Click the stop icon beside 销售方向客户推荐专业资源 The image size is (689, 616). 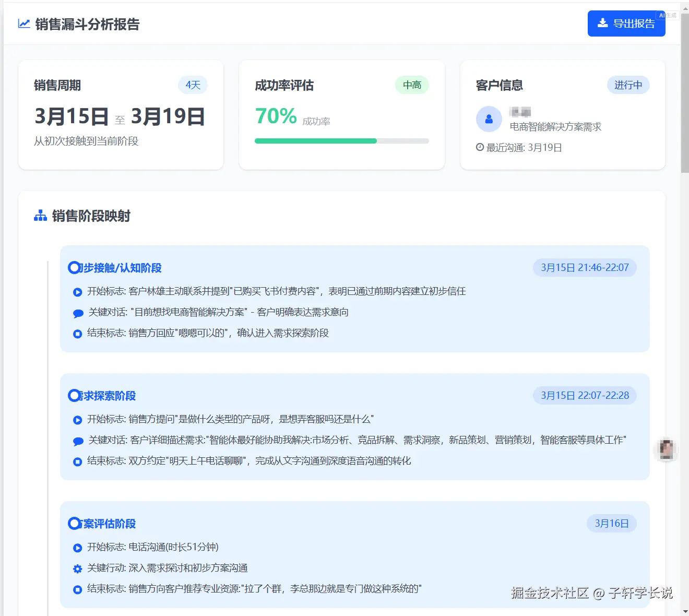pyautogui.click(x=78, y=590)
